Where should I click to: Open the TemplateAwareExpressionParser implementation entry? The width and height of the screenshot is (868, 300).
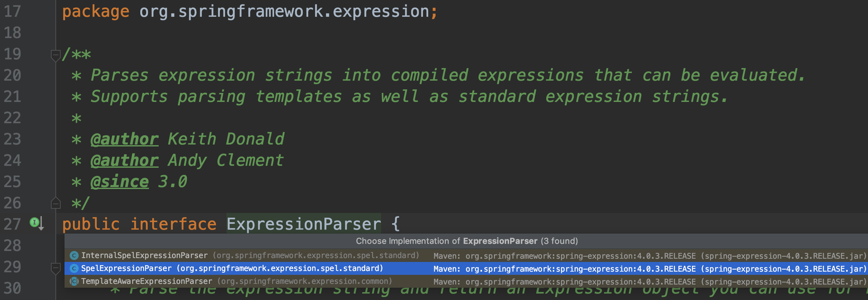pos(147,281)
